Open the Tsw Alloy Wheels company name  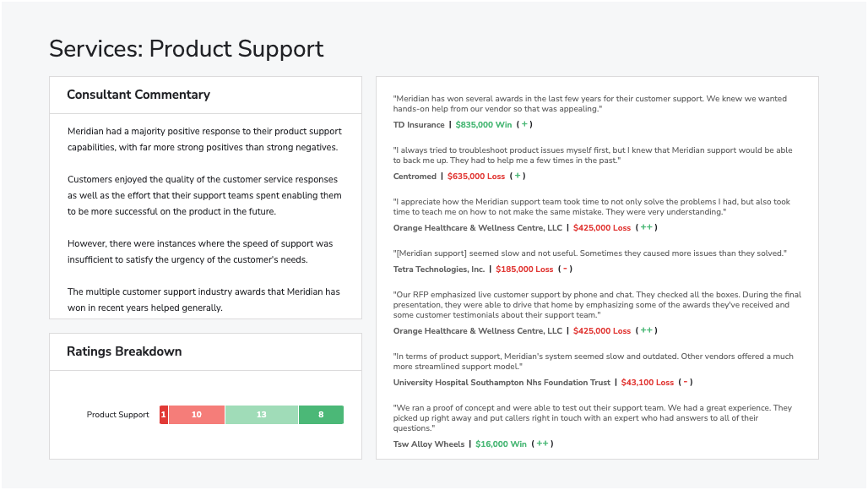tap(429, 444)
